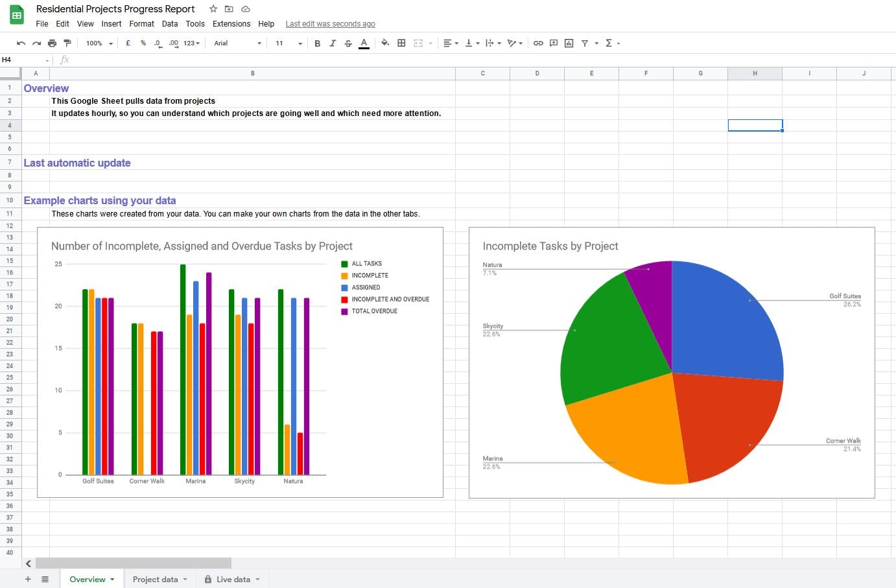
Task: Click the Add sheet plus button
Action: [28, 579]
